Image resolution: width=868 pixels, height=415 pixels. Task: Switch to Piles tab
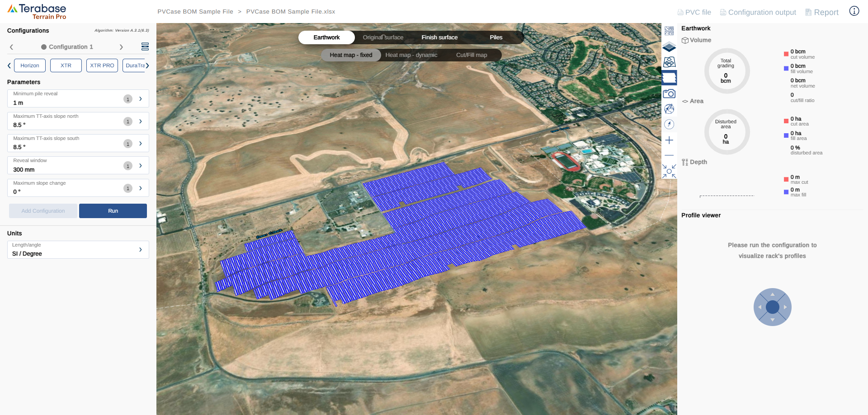click(496, 37)
